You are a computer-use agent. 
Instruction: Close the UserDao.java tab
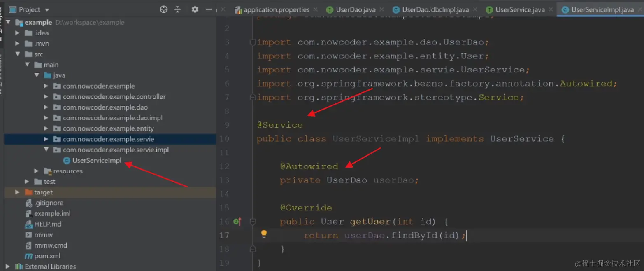(382, 9)
